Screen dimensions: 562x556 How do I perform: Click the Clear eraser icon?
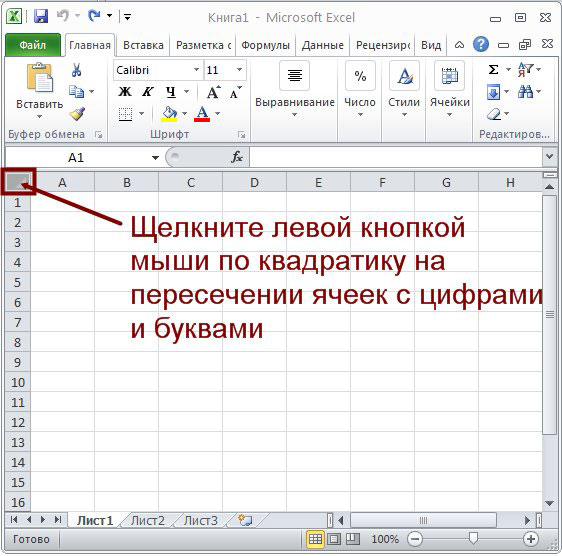(494, 114)
